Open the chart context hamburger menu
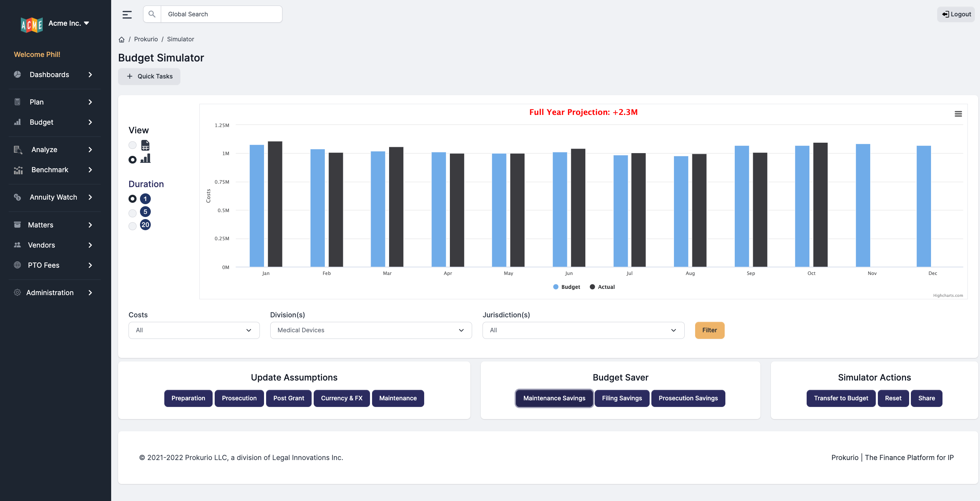This screenshot has height=501, width=980. [x=958, y=114]
